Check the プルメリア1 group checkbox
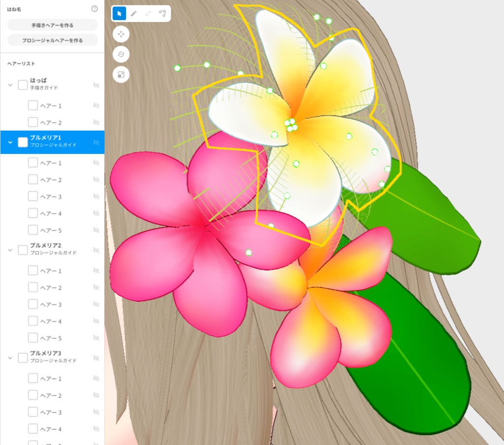This screenshot has height=445, width=504. point(22,142)
